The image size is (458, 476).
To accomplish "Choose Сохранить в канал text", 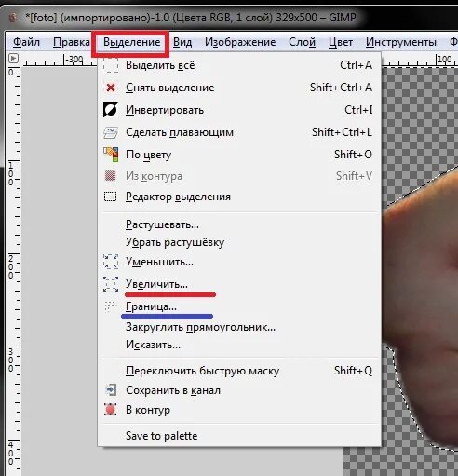I will point(173,390).
